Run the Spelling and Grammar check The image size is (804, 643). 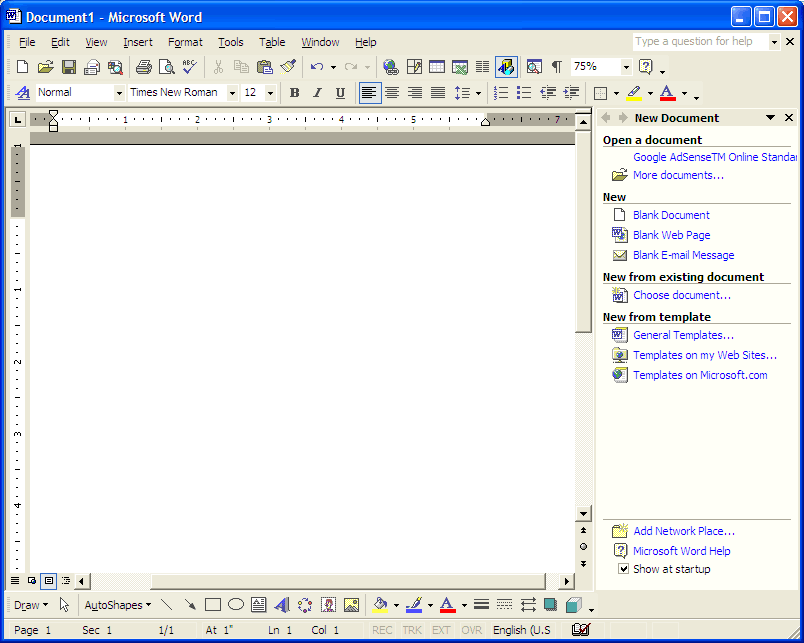coord(190,67)
